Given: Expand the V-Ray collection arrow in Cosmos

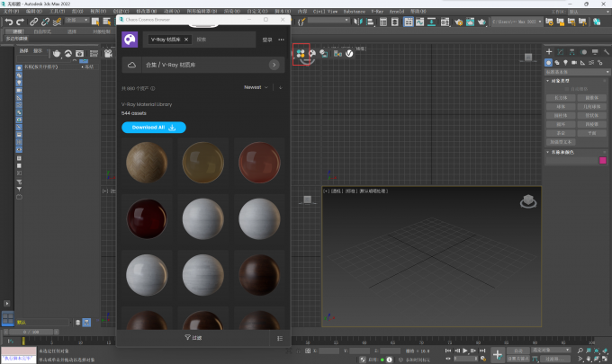Looking at the screenshot, I should point(274,65).
